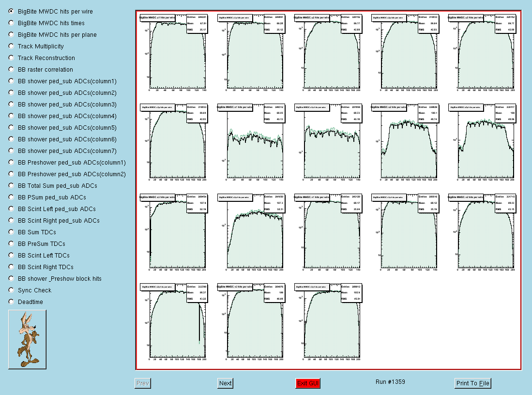Click the stats box with Mean 67.91
Screen dimensions: 532x395
(197, 23)
